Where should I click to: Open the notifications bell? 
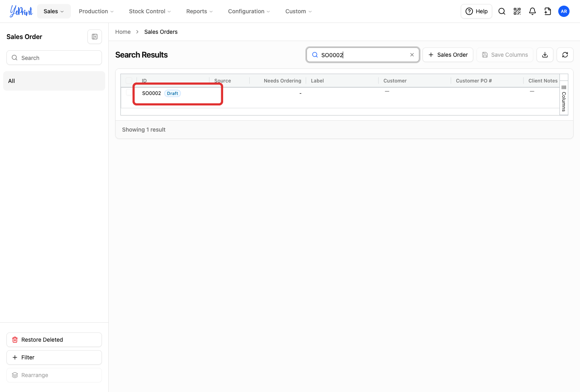[532, 11]
